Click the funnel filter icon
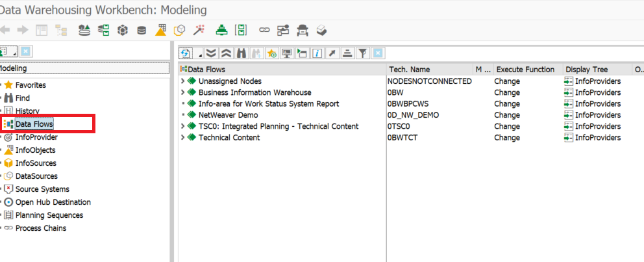This screenshot has width=644, height=262. click(363, 53)
